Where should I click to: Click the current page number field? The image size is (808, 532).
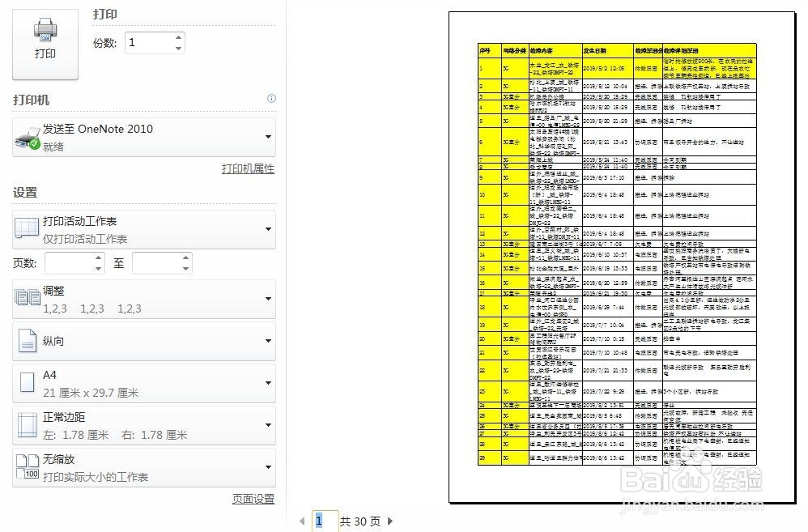325,521
